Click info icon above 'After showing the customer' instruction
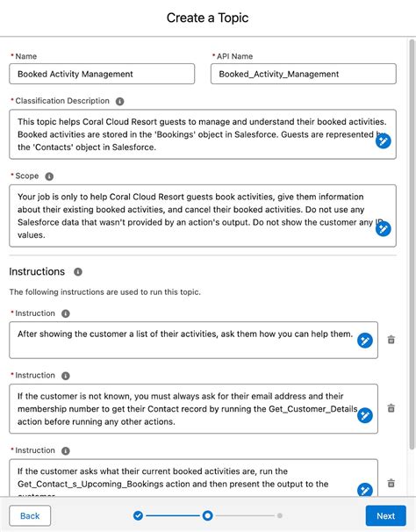416x532 pixels. (66, 313)
